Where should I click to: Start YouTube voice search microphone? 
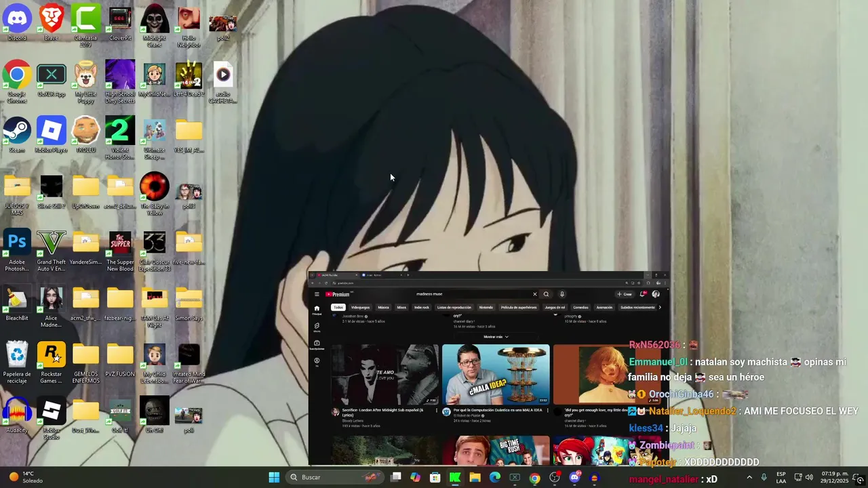[562, 294]
